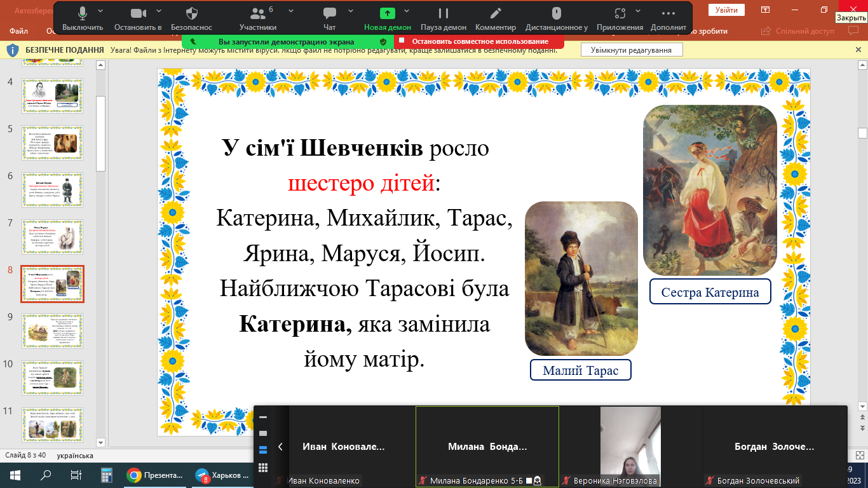Open Чат chat bubble in Zoom toolbar
This screenshot has width=868, height=488.
click(329, 18)
